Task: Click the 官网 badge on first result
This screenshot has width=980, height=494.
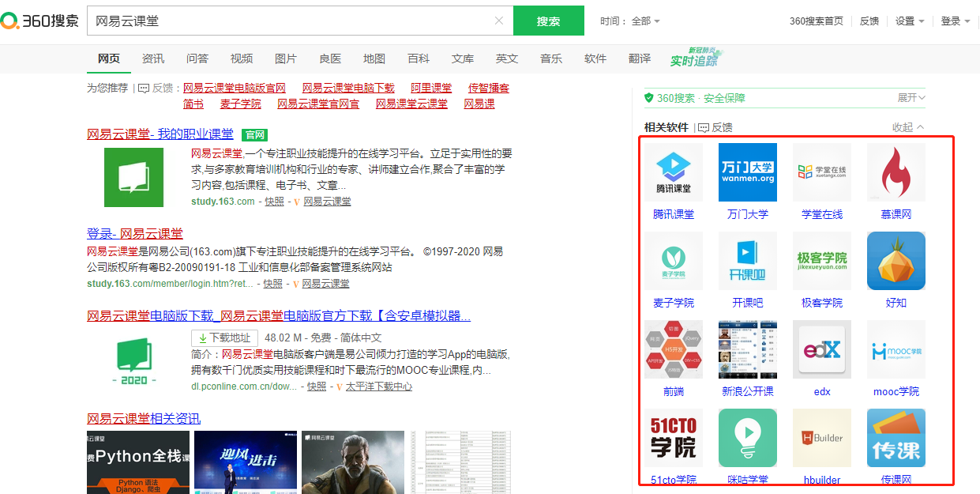Action: 254,135
